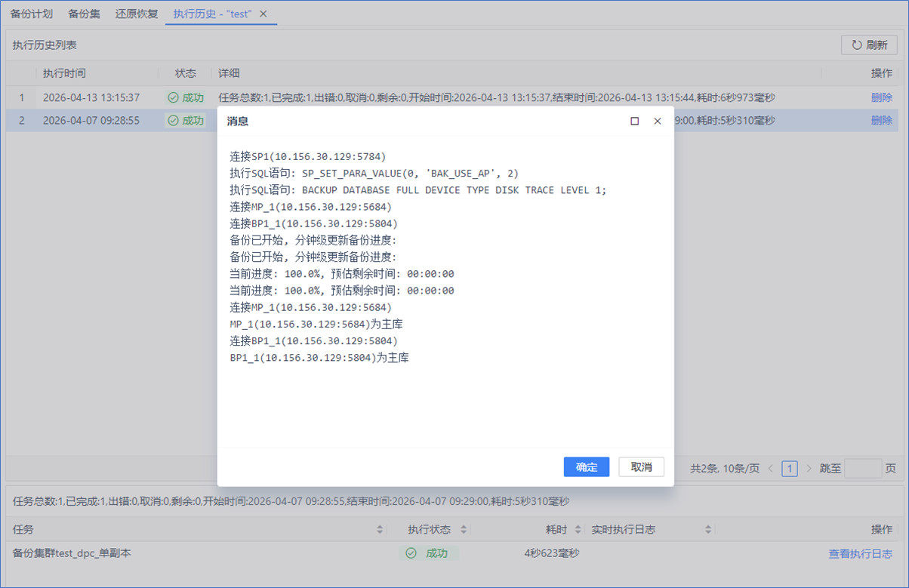Sort by the 执行状态 column arrows
The image size is (909, 588).
click(464, 530)
